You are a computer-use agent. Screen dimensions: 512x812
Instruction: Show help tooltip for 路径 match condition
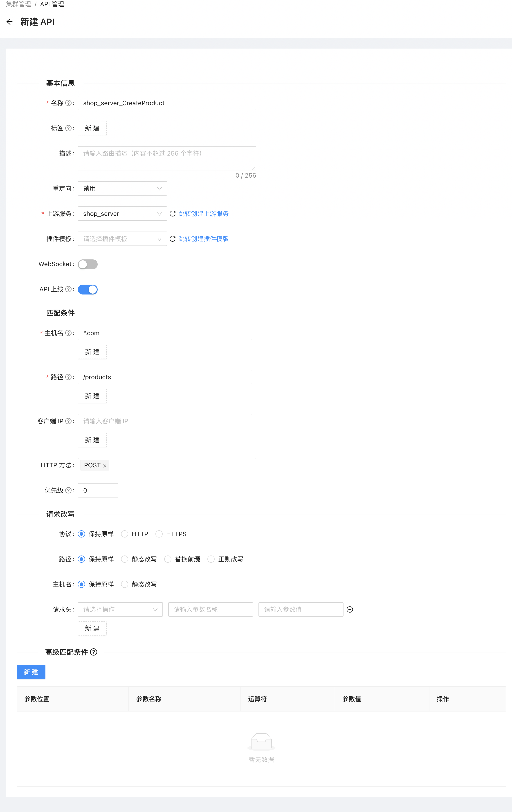point(68,377)
